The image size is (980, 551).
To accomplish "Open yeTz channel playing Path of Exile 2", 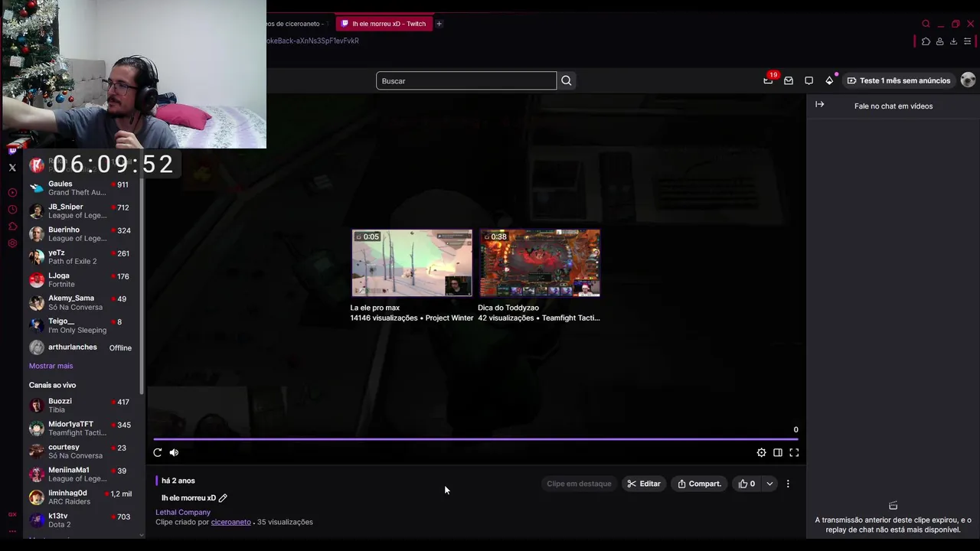I will [x=81, y=257].
